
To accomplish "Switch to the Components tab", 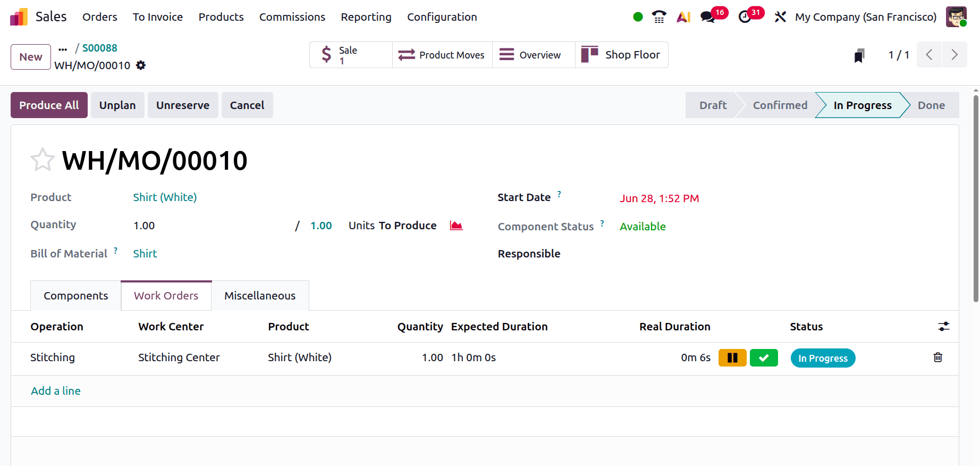I will [x=76, y=296].
